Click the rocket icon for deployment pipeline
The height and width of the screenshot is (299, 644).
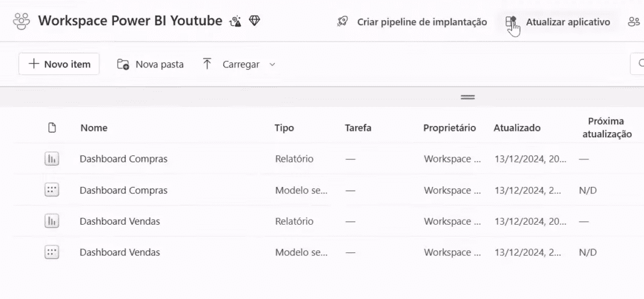(343, 22)
